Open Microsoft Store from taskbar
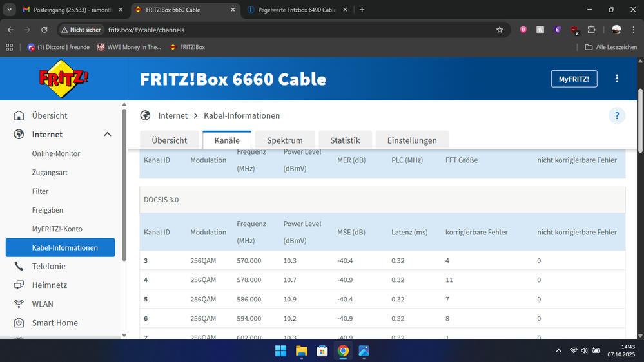This screenshot has height=362, width=644. [322, 351]
